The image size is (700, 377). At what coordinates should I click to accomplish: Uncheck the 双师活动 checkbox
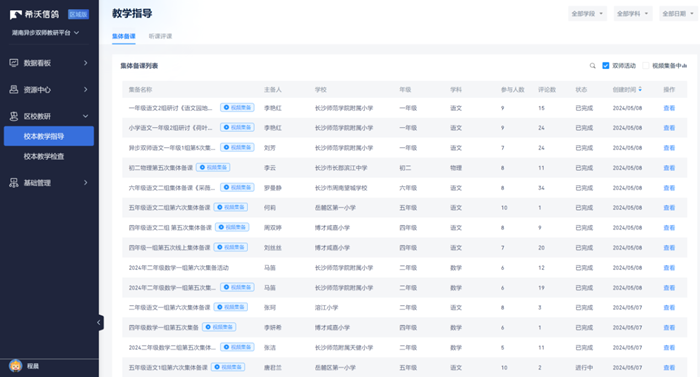[606, 66]
